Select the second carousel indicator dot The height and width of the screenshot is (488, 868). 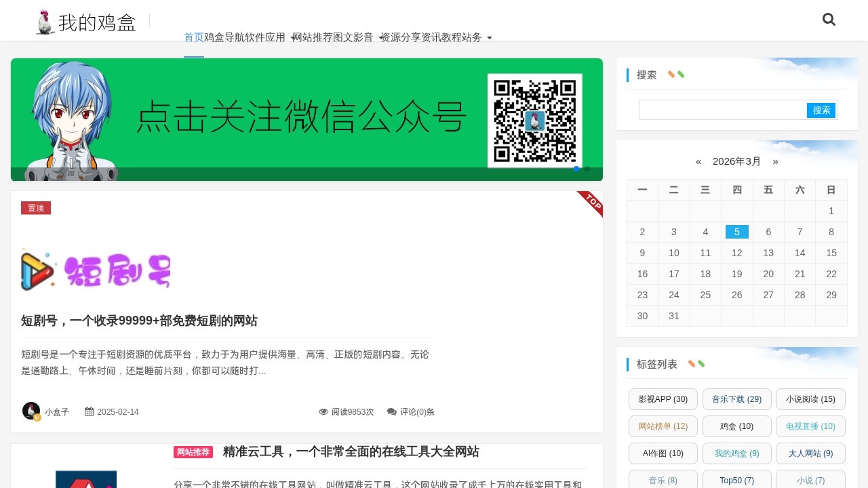[x=587, y=169]
